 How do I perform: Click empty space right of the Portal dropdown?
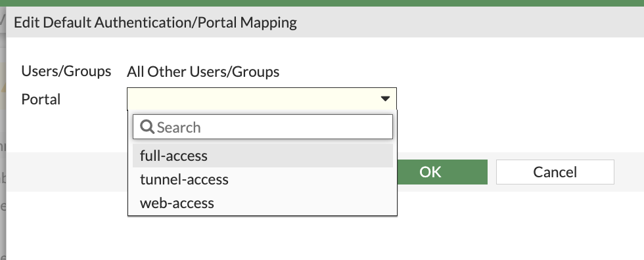(518, 99)
